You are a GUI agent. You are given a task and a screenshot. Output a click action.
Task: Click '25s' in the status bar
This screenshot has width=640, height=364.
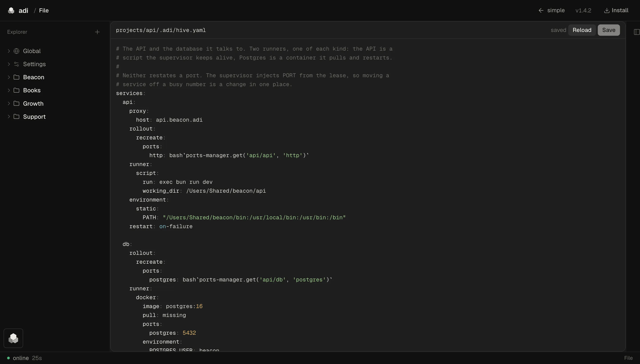(x=37, y=358)
